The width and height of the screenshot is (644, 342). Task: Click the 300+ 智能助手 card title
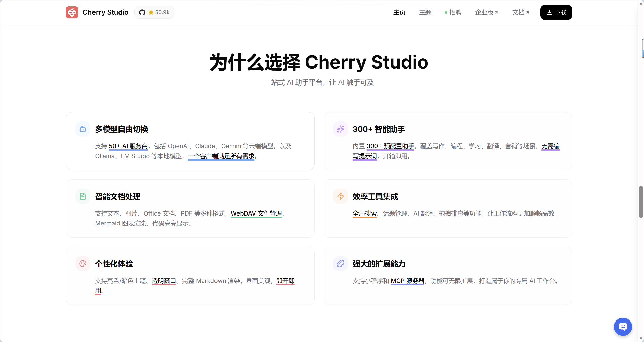pyautogui.click(x=379, y=129)
